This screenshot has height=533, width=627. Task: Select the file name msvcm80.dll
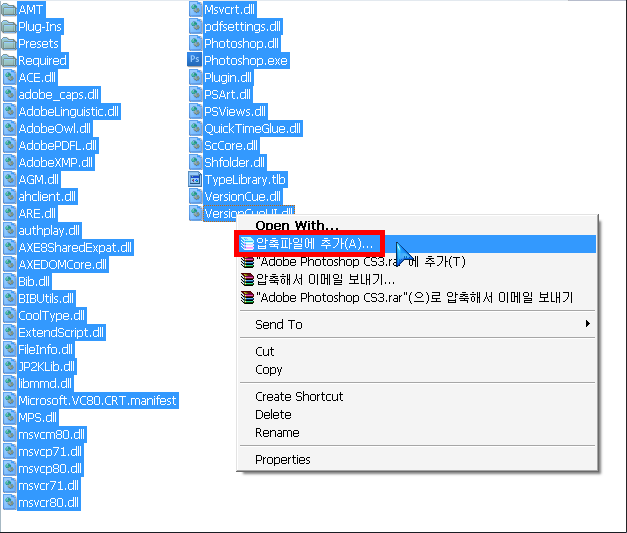[x=52, y=435]
